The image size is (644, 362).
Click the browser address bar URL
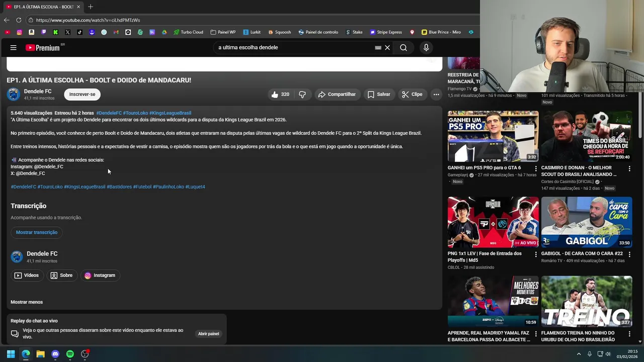(x=88, y=20)
